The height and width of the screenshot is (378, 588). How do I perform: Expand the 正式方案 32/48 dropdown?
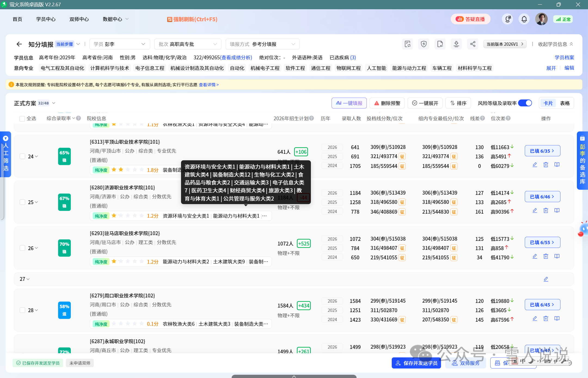pyautogui.click(x=54, y=103)
